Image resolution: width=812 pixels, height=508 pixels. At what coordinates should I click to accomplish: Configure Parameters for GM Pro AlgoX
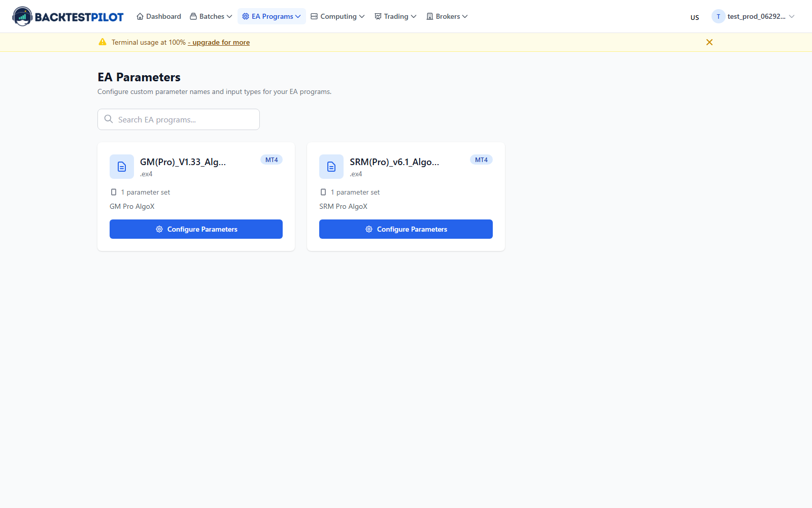[196, 229]
